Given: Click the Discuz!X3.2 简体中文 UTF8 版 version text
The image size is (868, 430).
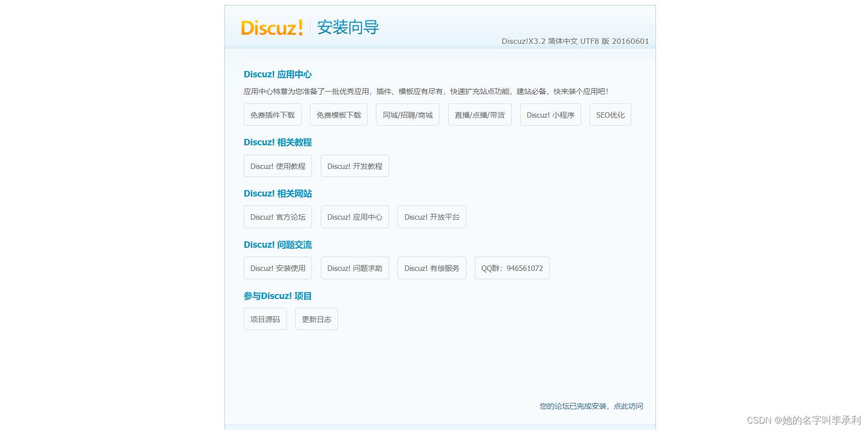Looking at the screenshot, I should (x=575, y=41).
